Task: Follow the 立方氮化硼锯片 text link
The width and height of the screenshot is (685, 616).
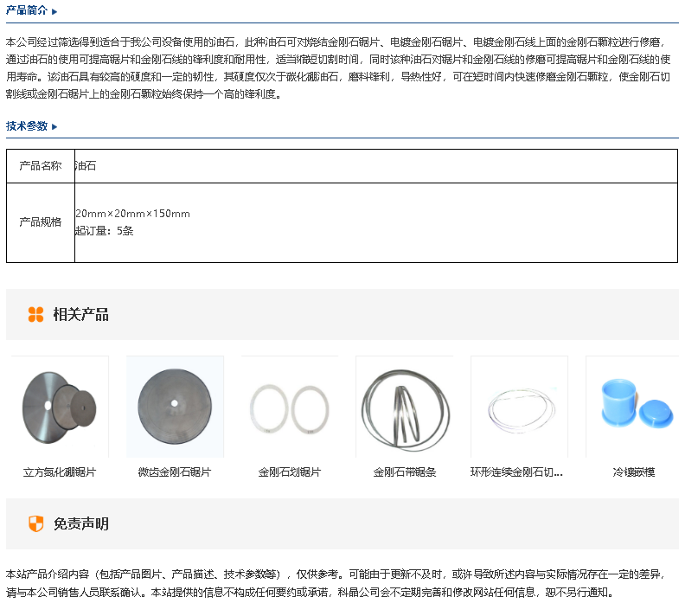Action: 60,472
